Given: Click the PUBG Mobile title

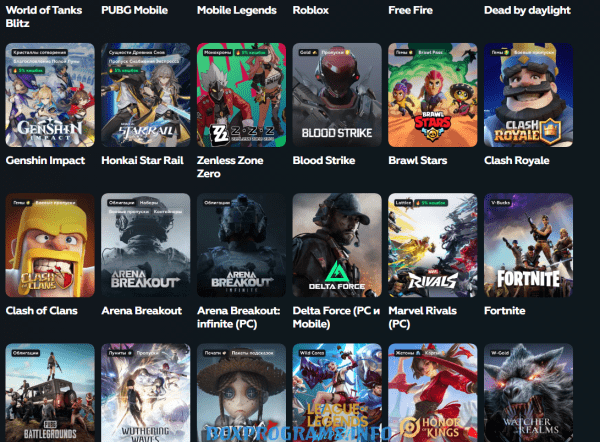Looking at the screenshot, I should pyautogui.click(x=134, y=10).
